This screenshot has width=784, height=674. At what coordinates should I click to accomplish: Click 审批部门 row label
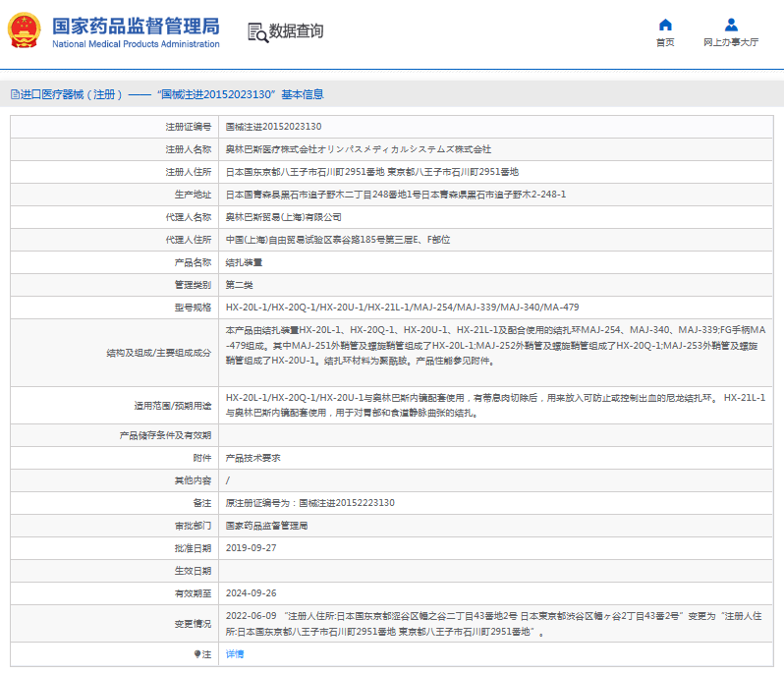pos(193,526)
